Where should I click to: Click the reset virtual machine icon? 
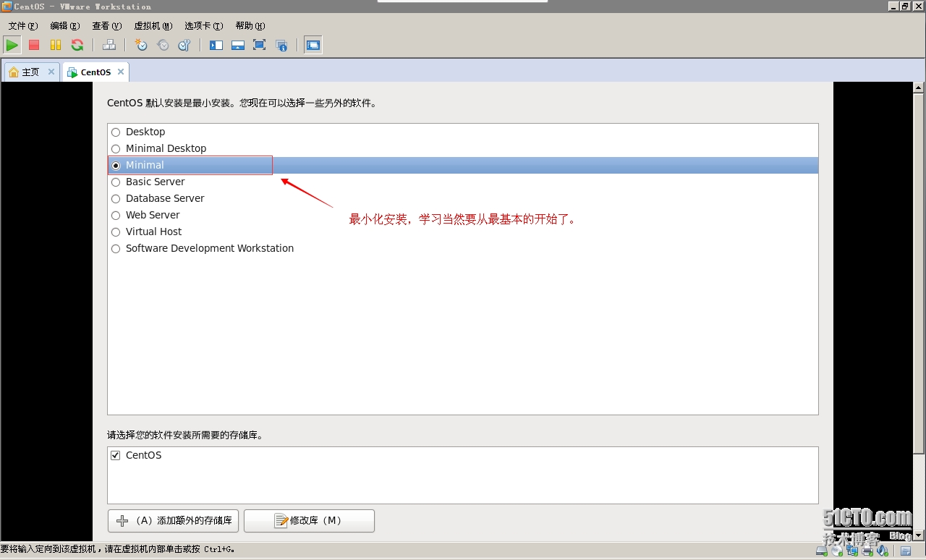pyautogui.click(x=77, y=45)
